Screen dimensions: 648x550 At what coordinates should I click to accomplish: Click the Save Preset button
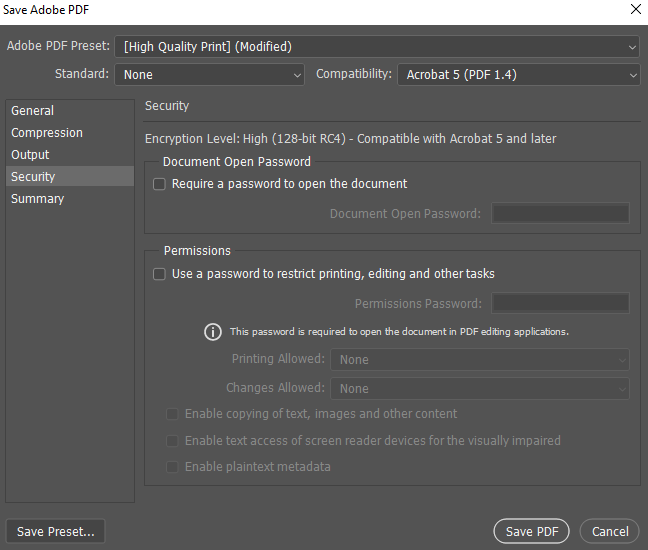pos(55,531)
